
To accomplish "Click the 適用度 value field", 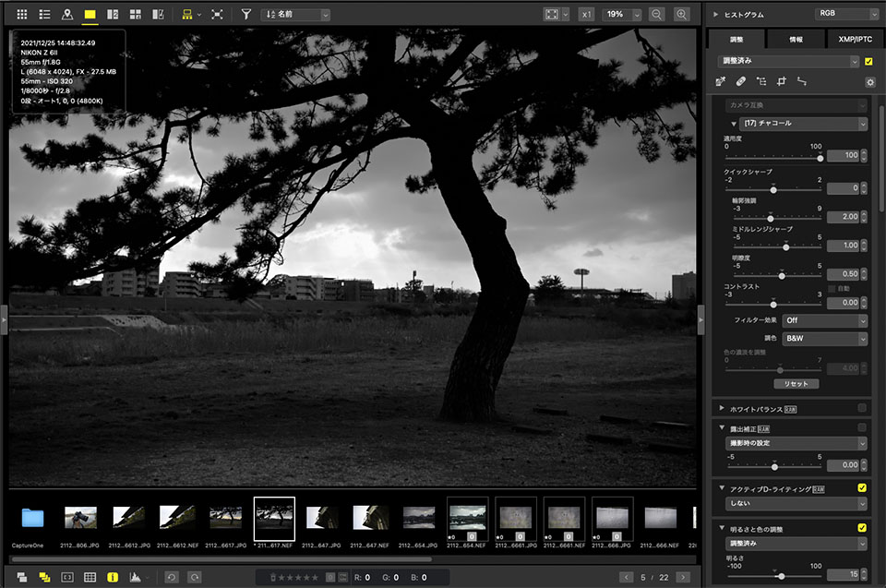I will pyautogui.click(x=843, y=155).
